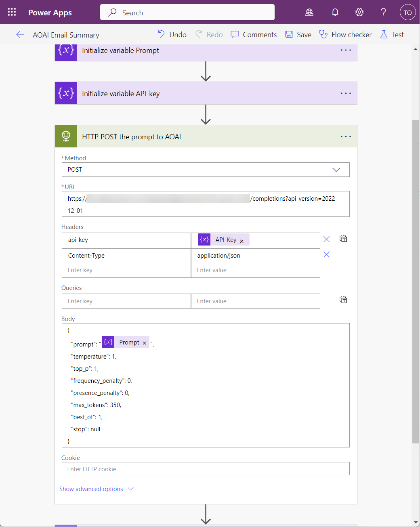
Task: Click the Enter HTTP cookie field
Action: 206,468
